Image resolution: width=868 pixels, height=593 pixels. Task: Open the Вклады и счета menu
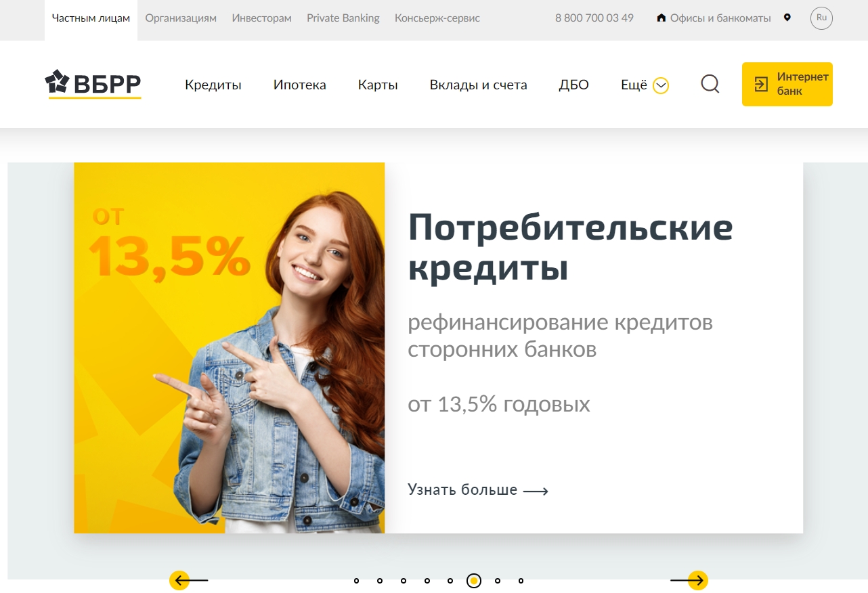pos(479,85)
